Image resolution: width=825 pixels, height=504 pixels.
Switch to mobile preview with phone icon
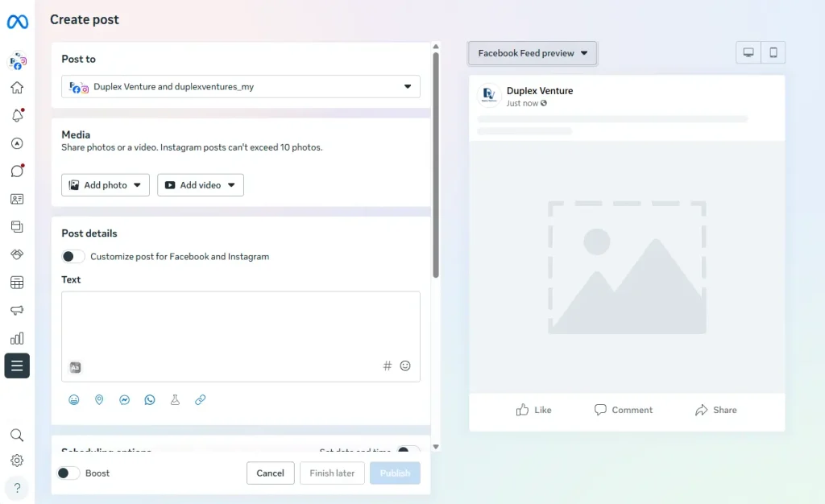pyautogui.click(x=773, y=52)
